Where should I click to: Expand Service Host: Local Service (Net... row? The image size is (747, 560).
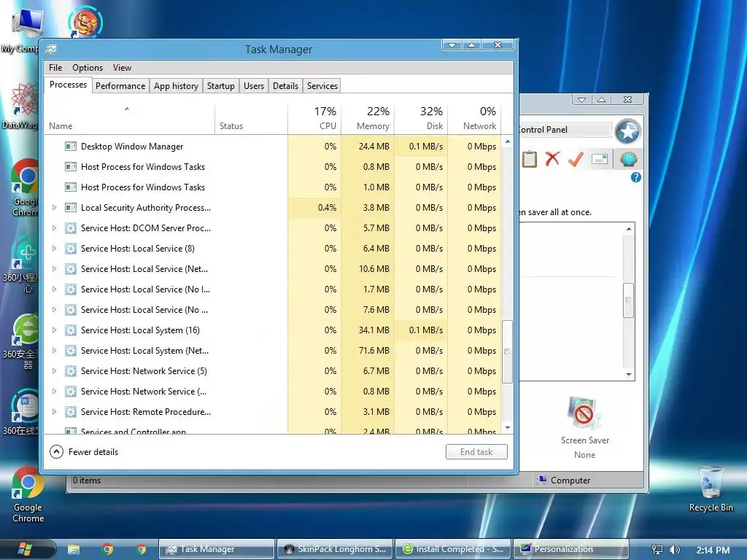point(54,269)
